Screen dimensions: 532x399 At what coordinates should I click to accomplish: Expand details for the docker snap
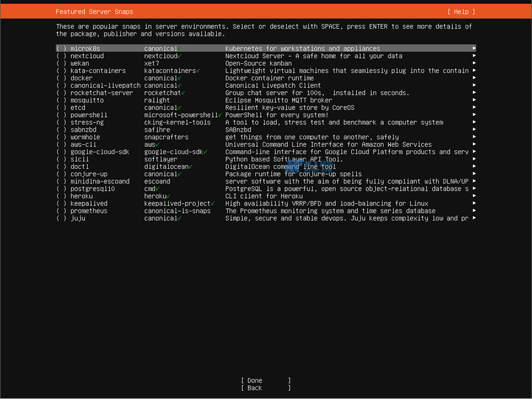473,78
